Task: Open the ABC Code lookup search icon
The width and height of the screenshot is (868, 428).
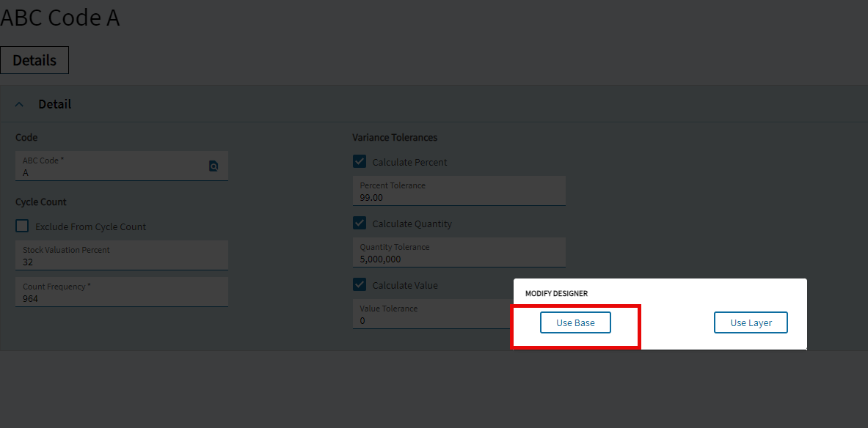Action: click(214, 166)
